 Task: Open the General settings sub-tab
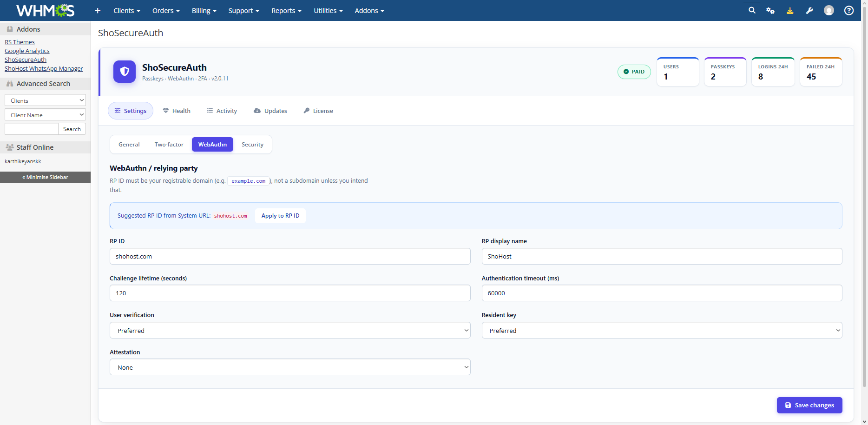click(x=129, y=145)
